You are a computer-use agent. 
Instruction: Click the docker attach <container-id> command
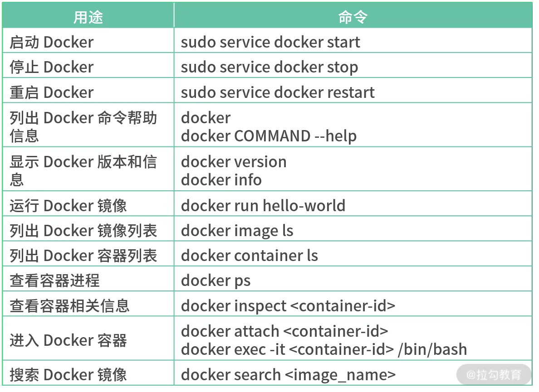[x=284, y=331]
